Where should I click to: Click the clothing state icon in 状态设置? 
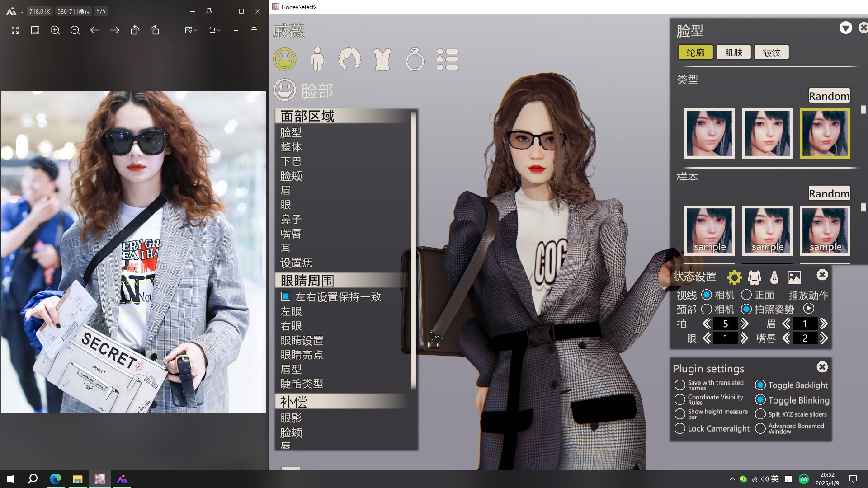coord(754,277)
